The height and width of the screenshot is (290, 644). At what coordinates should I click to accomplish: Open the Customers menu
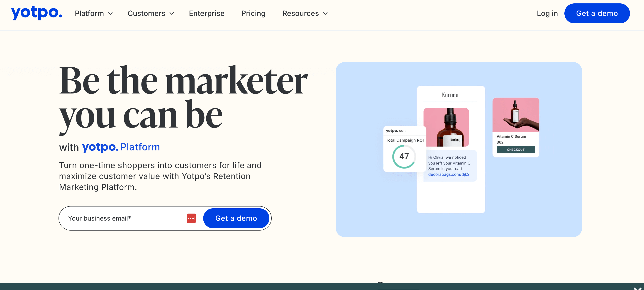click(x=146, y=13)
